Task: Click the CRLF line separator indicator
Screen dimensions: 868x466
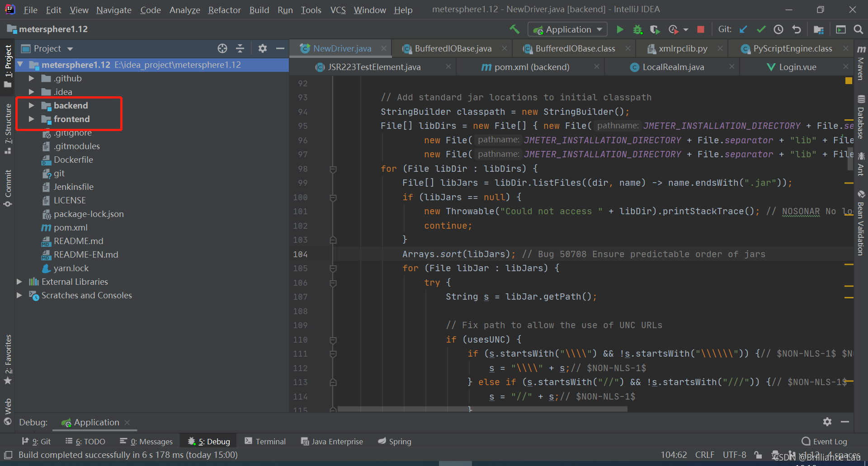Action: click(x=705, y=455)
